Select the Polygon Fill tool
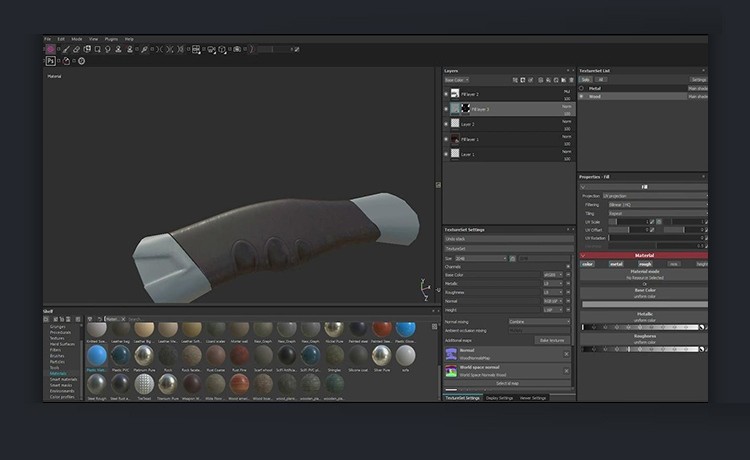 (x=98, y=49)
